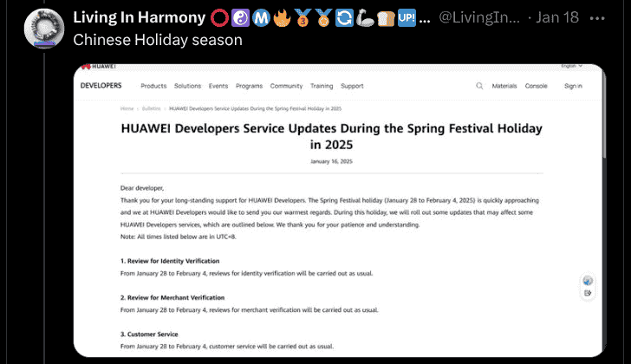Click the Jan 18 tweet timestamp
This screenshot has width=631, height=364.
pos(556,18)
